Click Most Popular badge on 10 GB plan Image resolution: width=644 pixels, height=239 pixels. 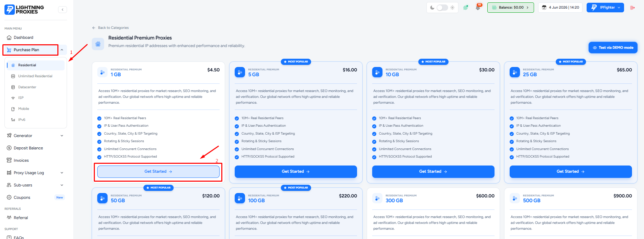click(433, 62)
